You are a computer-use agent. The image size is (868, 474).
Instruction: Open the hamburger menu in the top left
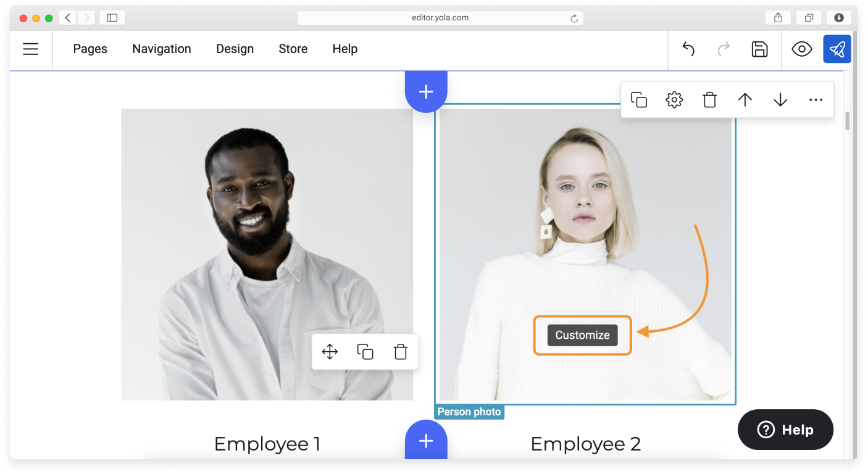click(30, 49)
